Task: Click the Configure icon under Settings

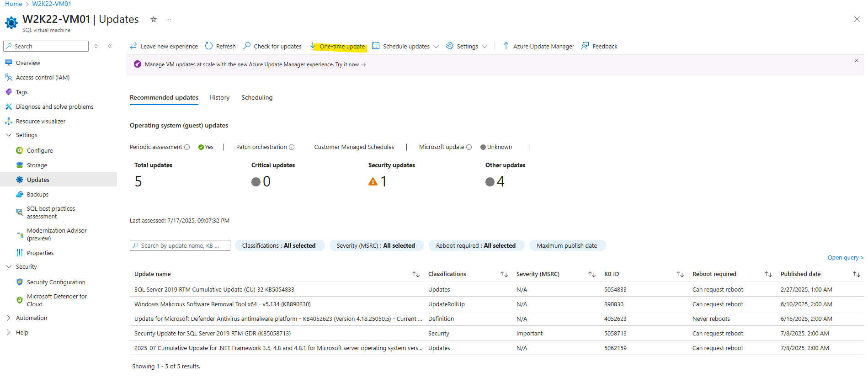Action: tap(20, 150)
